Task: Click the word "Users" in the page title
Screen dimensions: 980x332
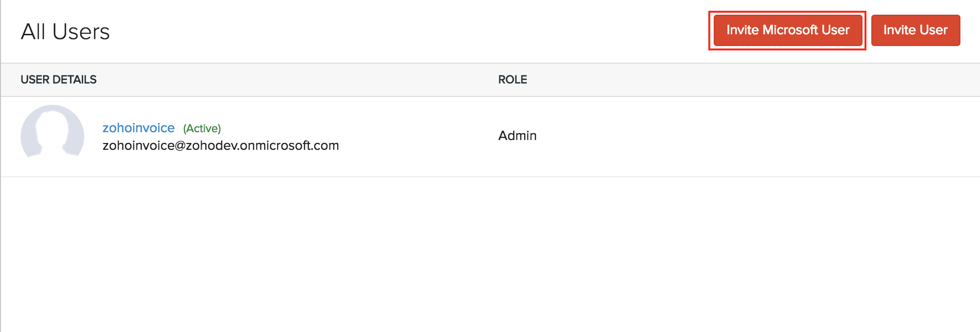Action: point(81,32)
